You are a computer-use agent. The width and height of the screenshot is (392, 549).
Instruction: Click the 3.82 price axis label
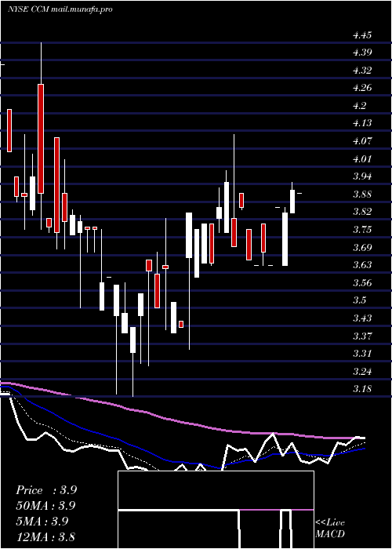[x=362, y=212]
